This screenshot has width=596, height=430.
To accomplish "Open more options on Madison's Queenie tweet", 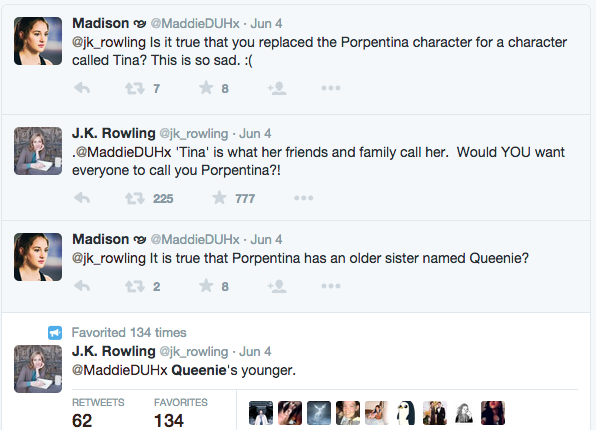I will click(x=331, y=286).
